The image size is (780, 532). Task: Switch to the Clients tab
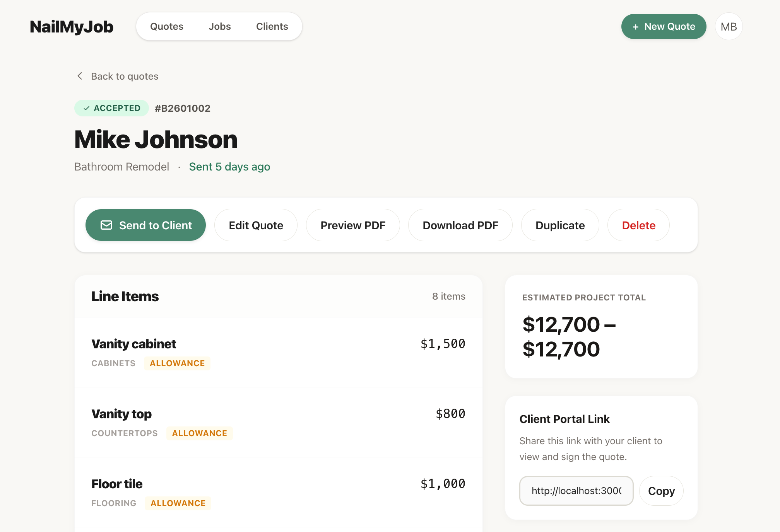pyautogui.click(x=272, y=26)
